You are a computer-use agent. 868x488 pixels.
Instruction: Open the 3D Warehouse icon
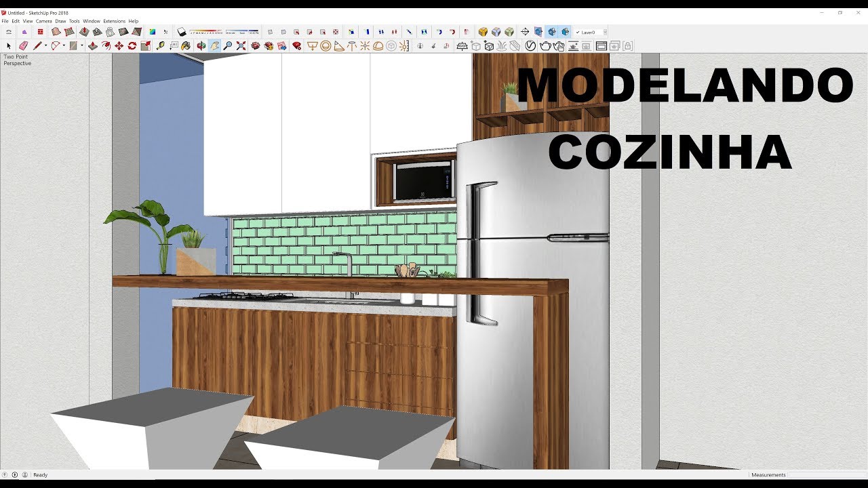tap(255, 45)
